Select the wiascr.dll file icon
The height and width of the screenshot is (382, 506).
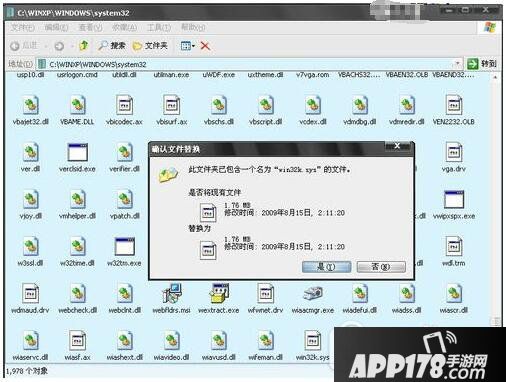coord(454,293)
